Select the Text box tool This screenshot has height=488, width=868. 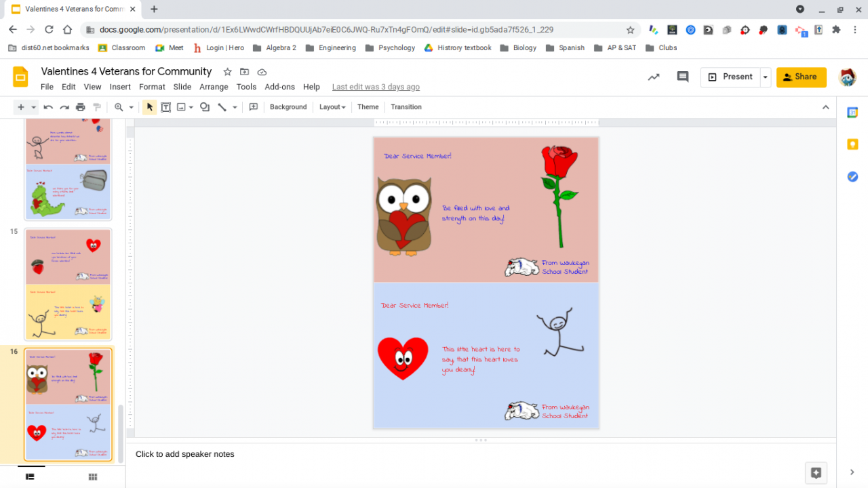[x=165, y=107]
